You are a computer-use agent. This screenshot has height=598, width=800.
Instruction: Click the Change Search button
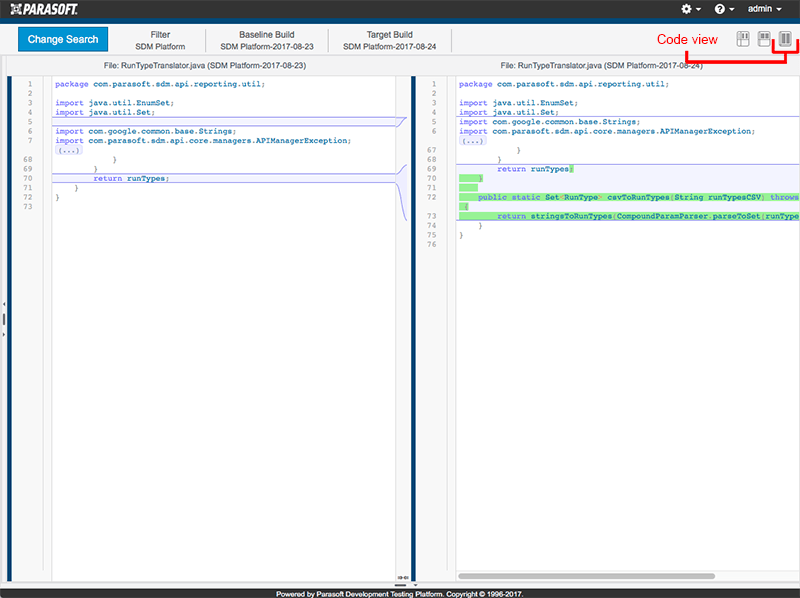coord(63,39)
